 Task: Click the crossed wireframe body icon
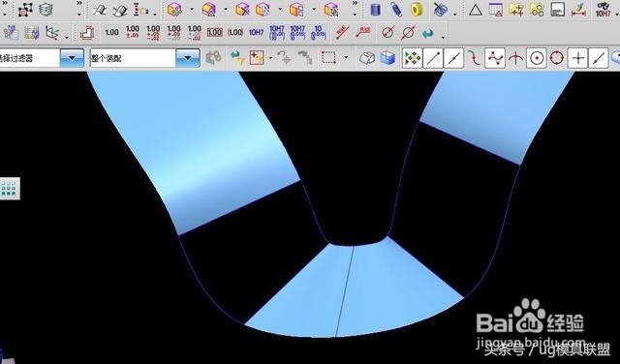[x=441, y=10]
